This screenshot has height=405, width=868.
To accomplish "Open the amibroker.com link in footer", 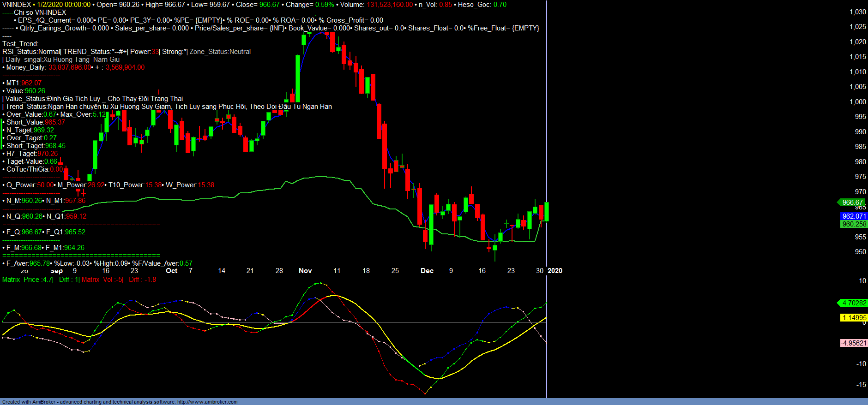I will click(207, 402).
